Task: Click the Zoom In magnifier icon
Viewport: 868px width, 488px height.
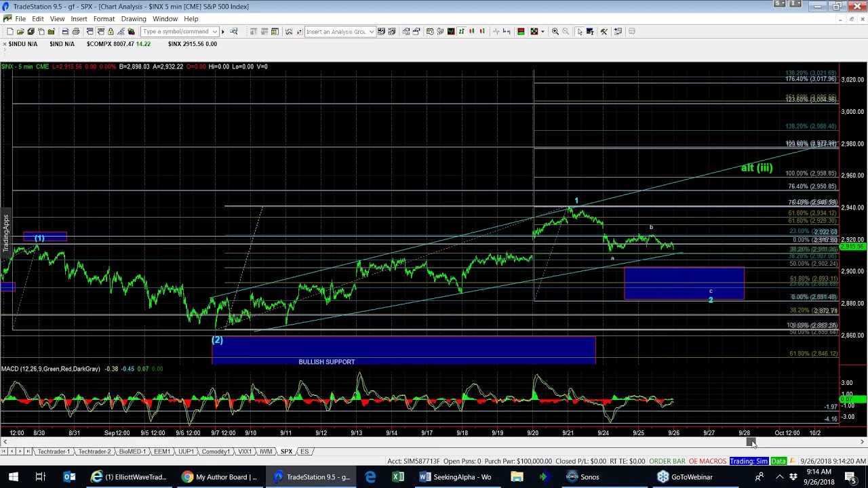Action: pyautogui.click(x=555, y=31)
